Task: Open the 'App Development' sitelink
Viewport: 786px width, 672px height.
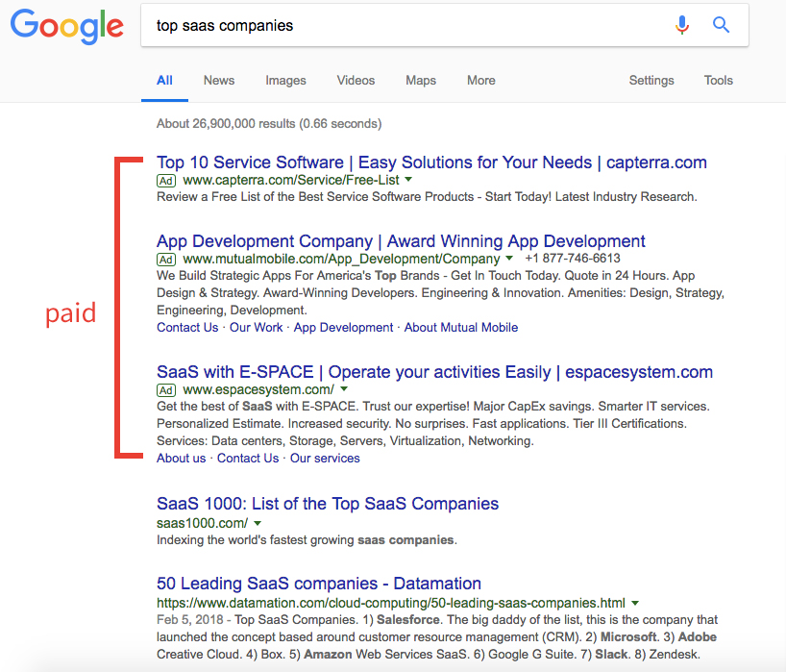Action: point(343,328)
